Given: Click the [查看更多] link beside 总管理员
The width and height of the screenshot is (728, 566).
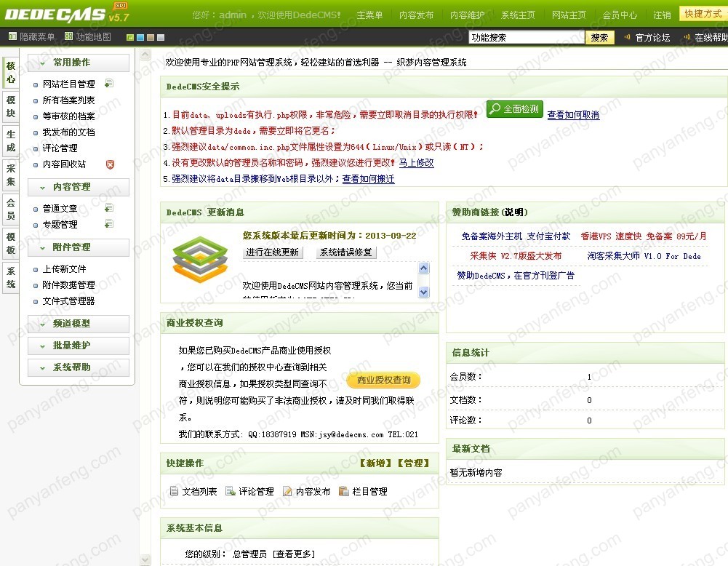Looking at the screenshot, I should tap(294, 554).
